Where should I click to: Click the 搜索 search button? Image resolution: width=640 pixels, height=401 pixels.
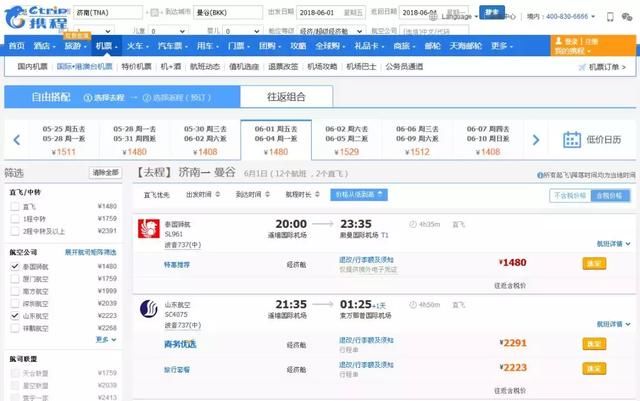491,13
